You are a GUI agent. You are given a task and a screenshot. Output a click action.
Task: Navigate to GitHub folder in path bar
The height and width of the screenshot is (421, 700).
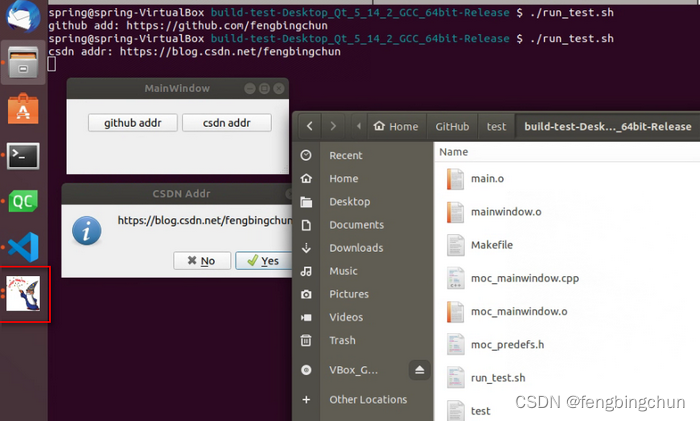[x=452, y=126]
